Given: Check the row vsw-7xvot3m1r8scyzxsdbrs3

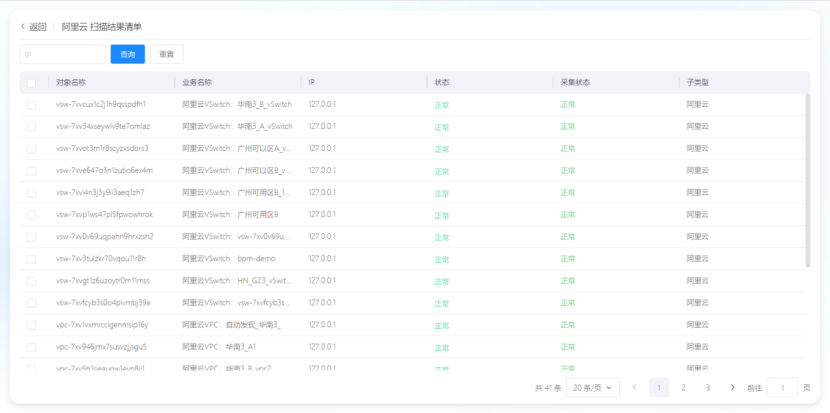Looking at the screenshot, I should (31, 149).
